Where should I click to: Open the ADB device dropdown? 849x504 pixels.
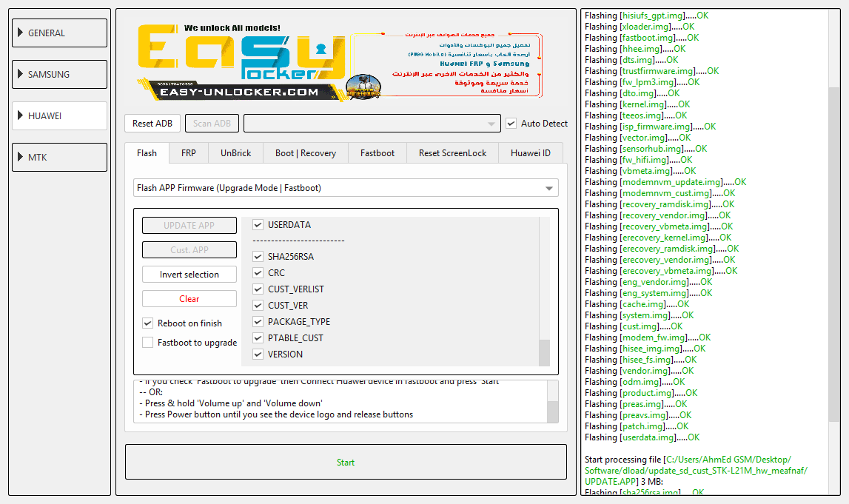(372, 124)
